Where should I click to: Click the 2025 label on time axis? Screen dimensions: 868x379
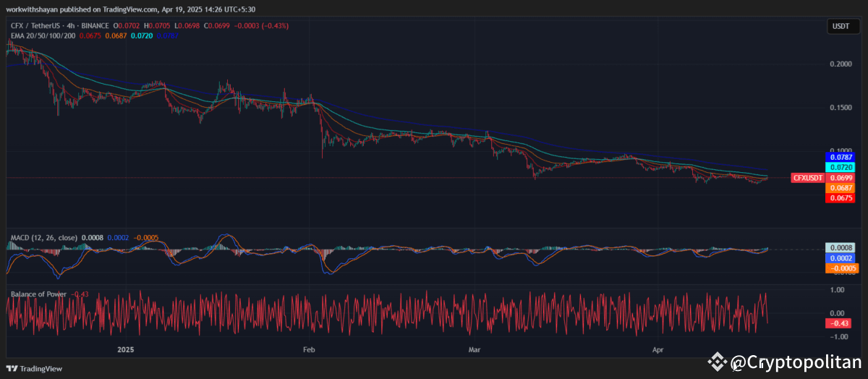127,349
